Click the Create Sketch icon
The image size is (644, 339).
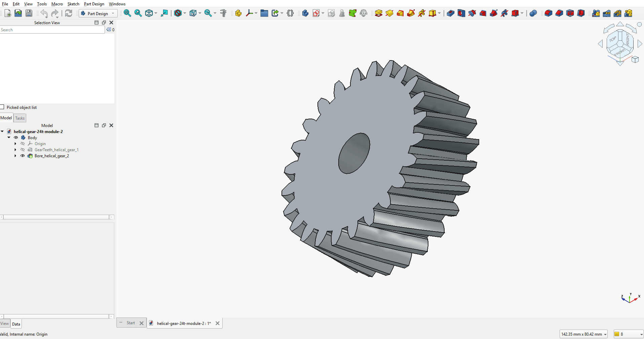[x=316, y=13]
